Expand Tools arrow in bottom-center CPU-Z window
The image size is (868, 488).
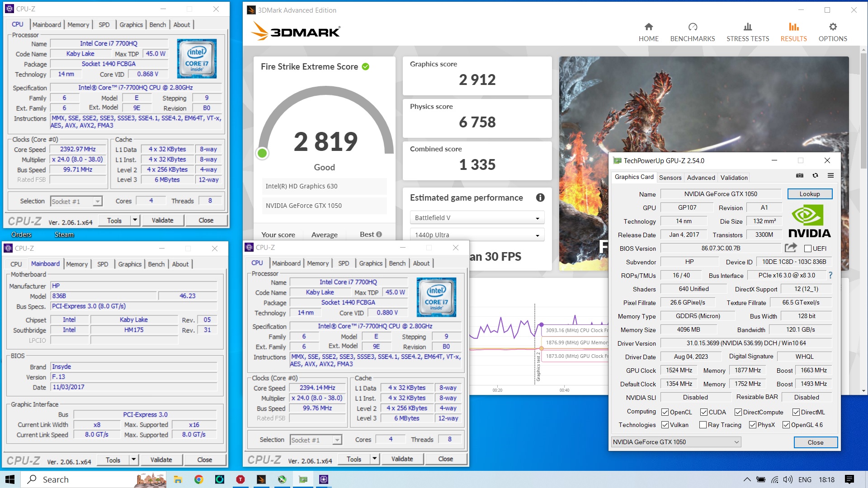[374, 459]
